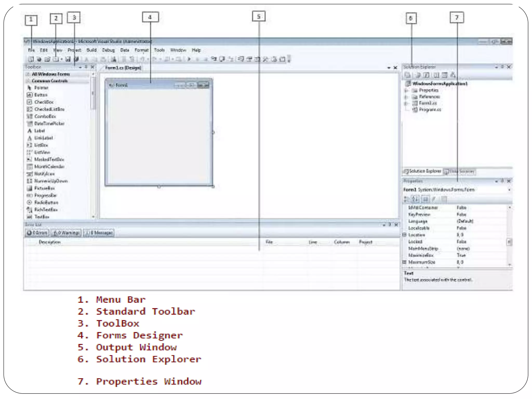
Task: Click the Alphabetical sort icon in Properties
Action: tap(415, 199)
